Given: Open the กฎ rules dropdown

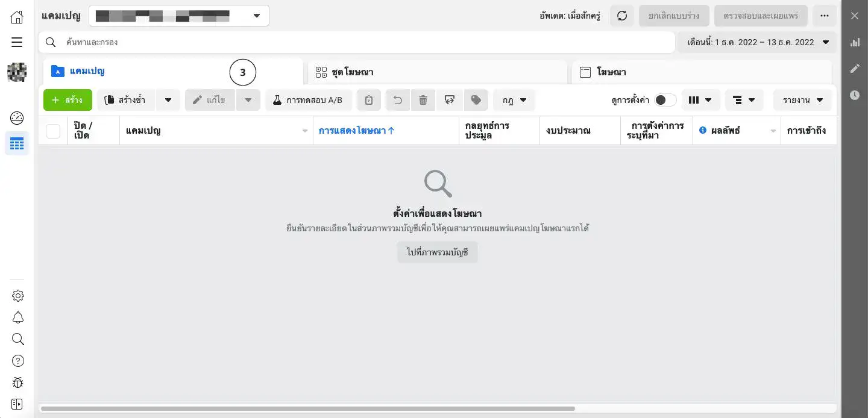Looking at the screenshot, I should point(514,100).
